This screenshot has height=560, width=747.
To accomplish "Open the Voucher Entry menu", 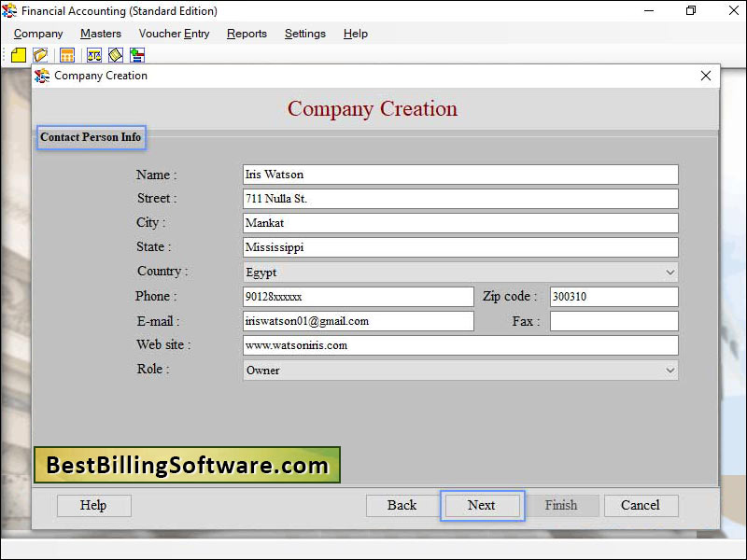I will [174, 34].
